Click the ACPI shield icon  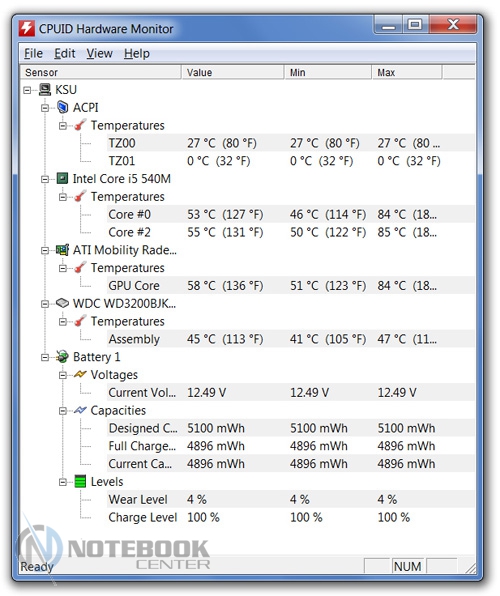tap(62, 108)
